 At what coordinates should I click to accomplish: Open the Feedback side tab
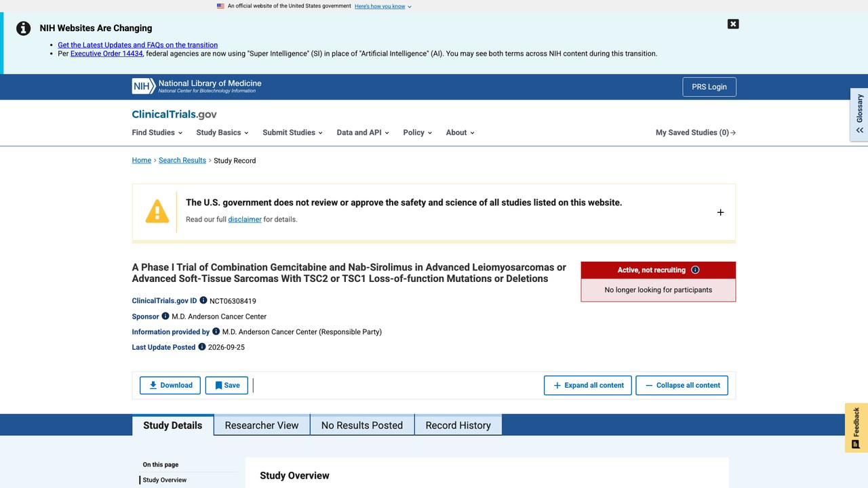(x=856, y=428)
